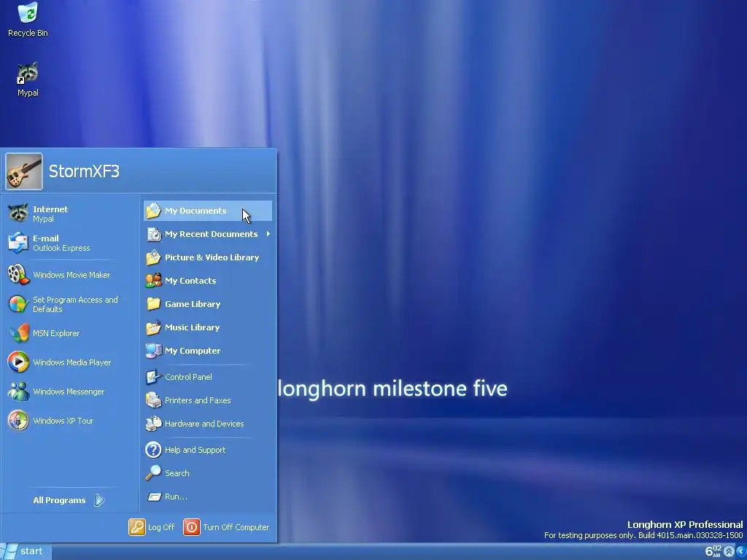The height and width of the screenshot is (560, 747).
Task: Click the Hardware and Devices label
Action: coord(204,424)
